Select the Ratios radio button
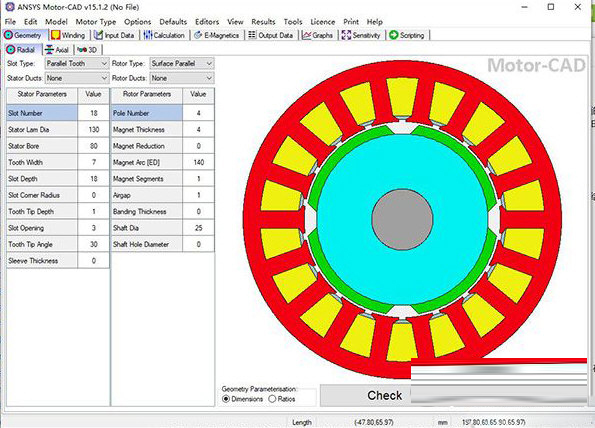The height and width of the screenshot is (428, 595). (x=272, y=399)
